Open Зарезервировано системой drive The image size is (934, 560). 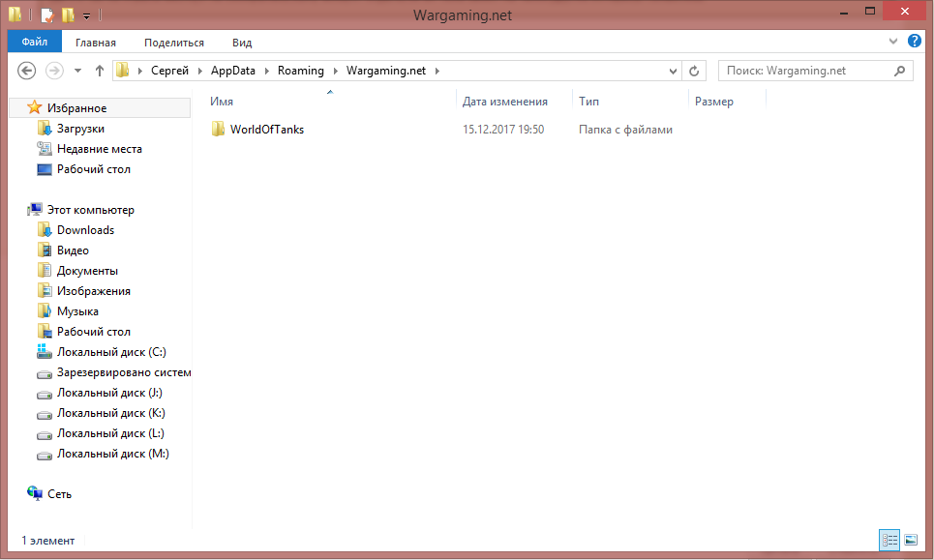(124, 372)
